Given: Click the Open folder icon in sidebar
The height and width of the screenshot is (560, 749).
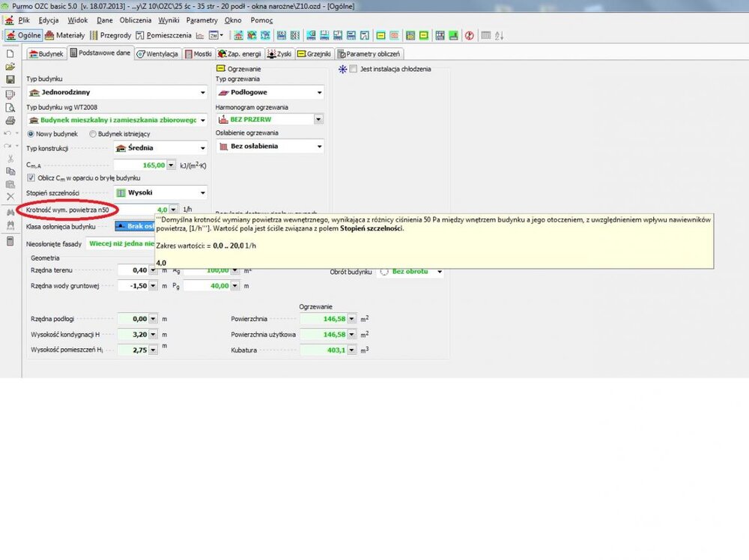Looking at the screenshot, I should coord(10,67).
